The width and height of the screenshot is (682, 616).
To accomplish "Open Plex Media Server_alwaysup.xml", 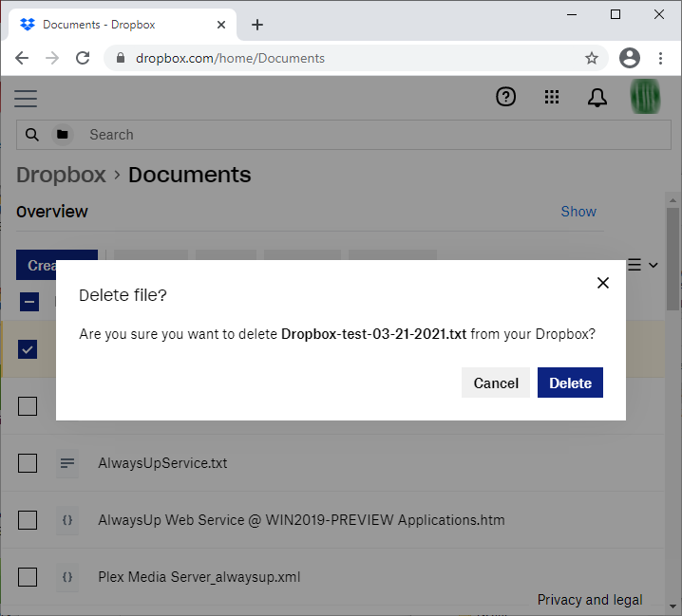I will (x=199, y=577).
